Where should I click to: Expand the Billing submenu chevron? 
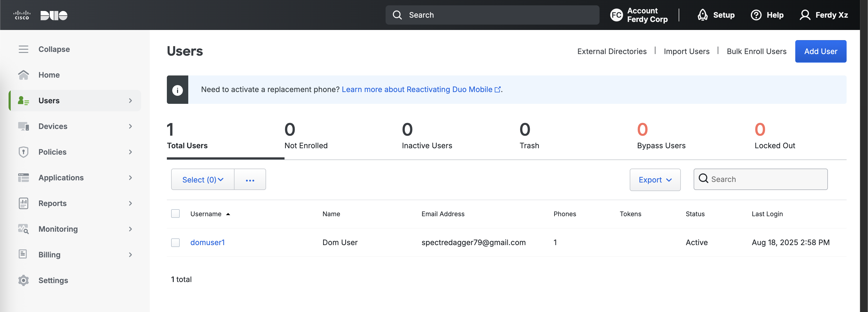[x=130, y=255]
